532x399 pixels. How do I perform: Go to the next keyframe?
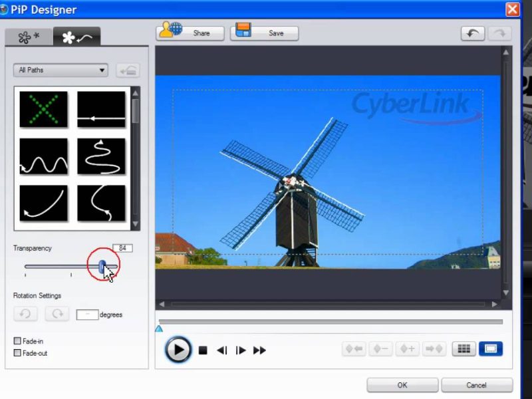[x=434, y=348]
